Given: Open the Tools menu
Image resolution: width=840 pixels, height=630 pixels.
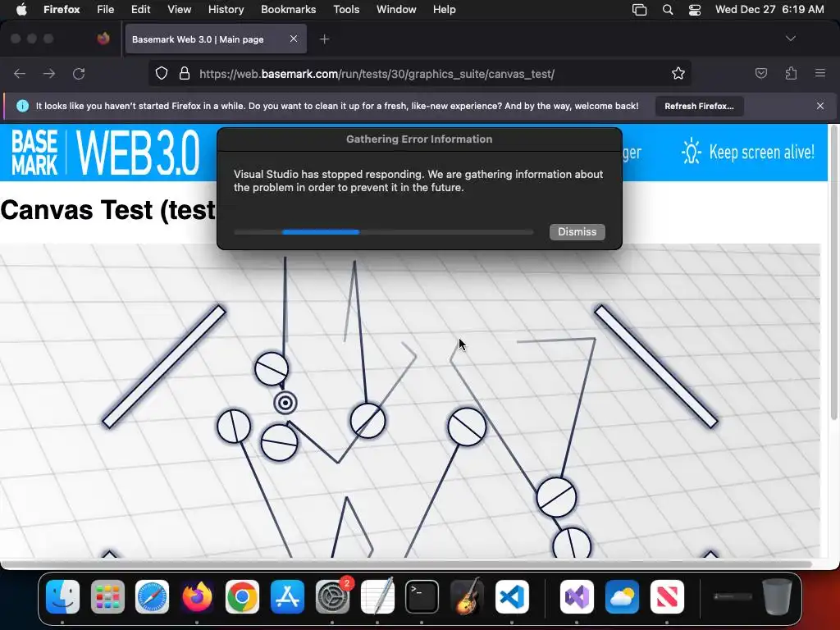Looking at the screenshot, I should (346, 9).
